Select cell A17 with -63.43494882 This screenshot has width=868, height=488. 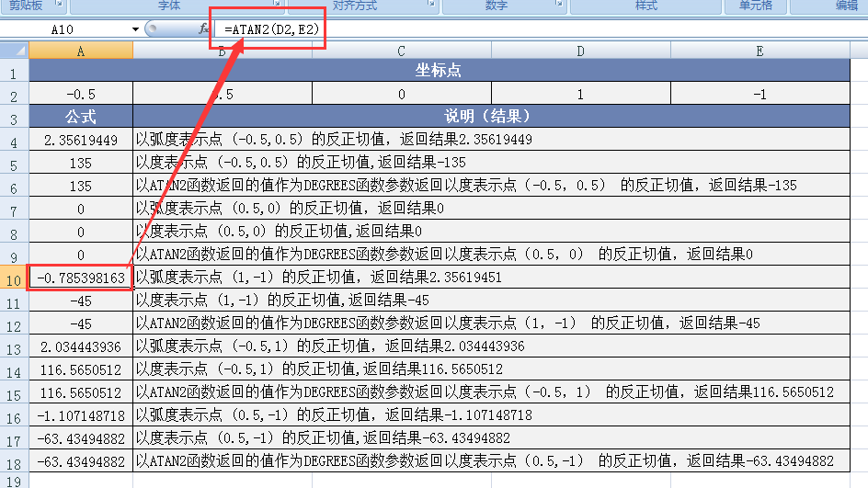(81, 438)
